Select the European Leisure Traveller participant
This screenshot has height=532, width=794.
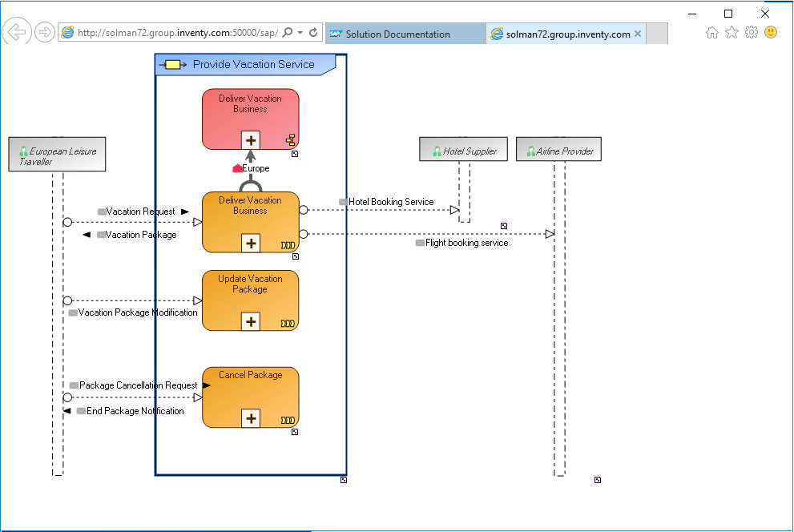(x=57, y=155)
